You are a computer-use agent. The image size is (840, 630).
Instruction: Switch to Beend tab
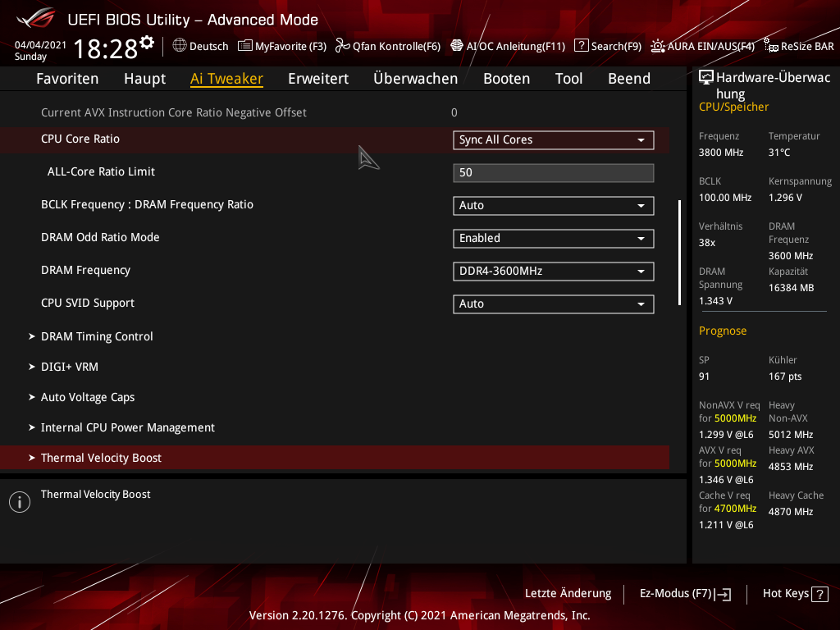629,79
